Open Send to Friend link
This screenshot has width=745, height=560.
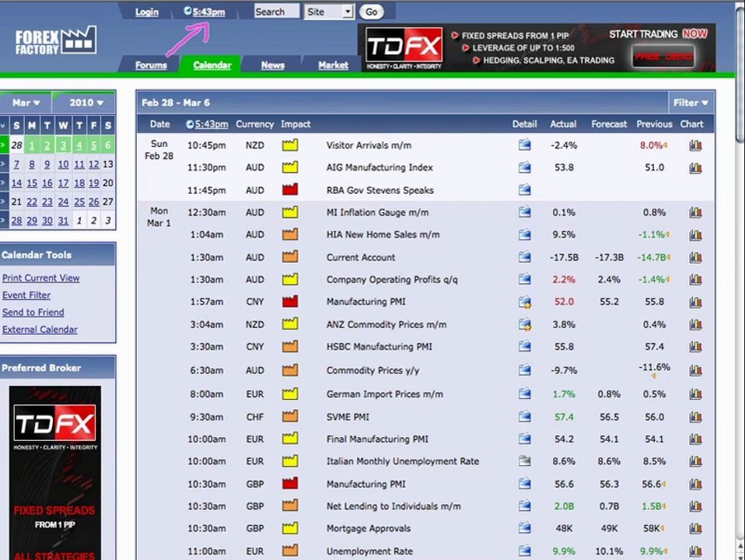point(33,313)
